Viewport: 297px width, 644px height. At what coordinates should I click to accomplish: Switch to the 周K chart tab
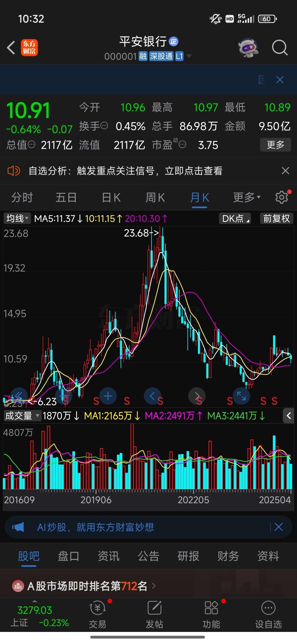155,197
